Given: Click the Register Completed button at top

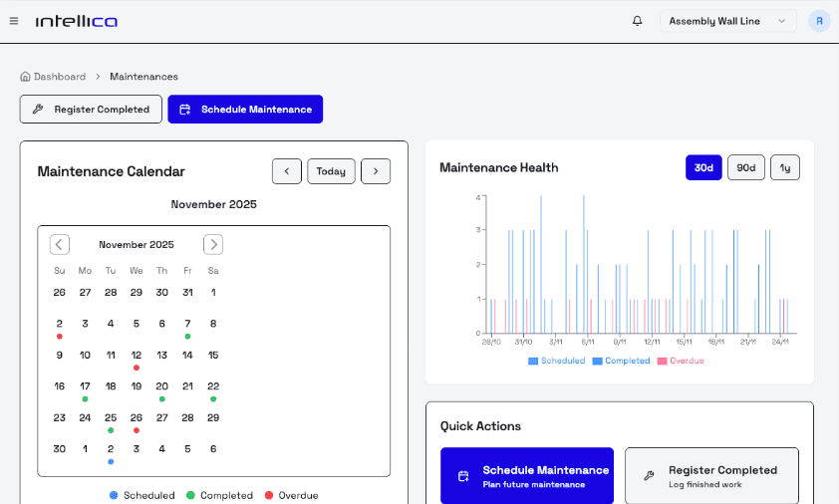Looking at the screenshot, I should 91,110.
